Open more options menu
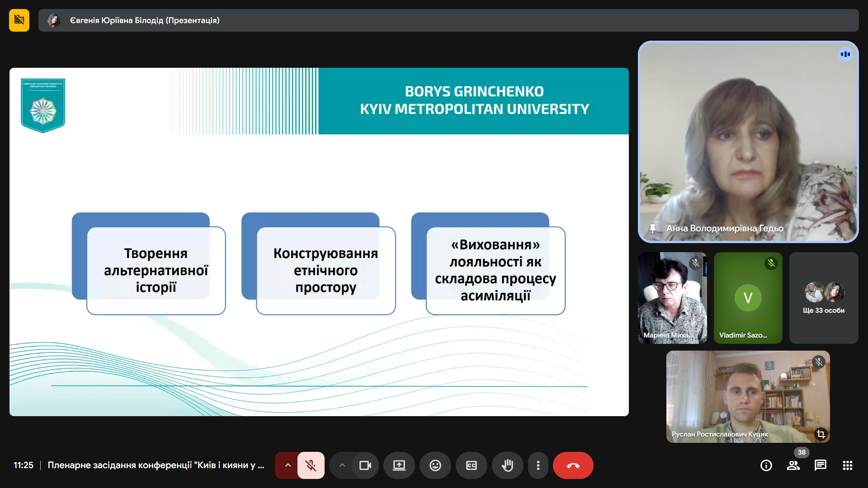Image resolution: width=868 pixels, height=488 pixels. tap(538, 465)
